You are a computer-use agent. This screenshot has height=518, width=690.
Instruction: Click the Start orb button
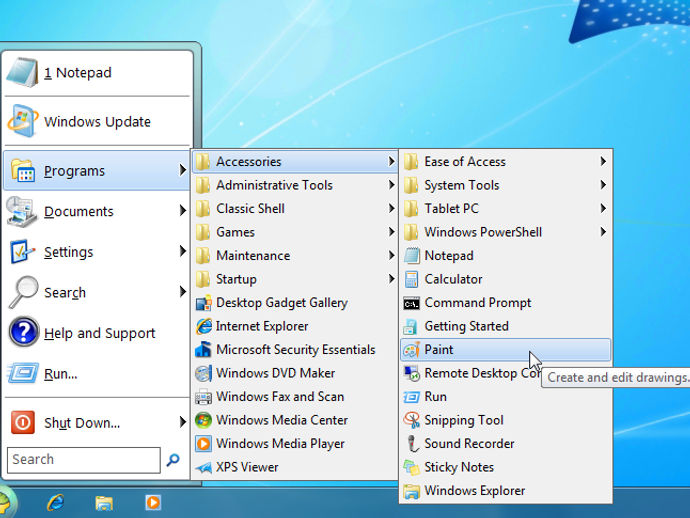tap(5, 503)
